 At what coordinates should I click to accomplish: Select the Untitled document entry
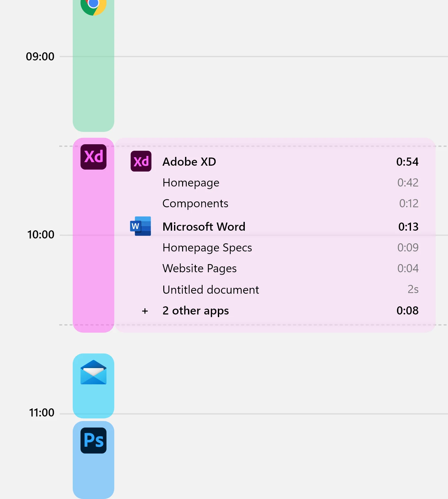click(211, 289)
